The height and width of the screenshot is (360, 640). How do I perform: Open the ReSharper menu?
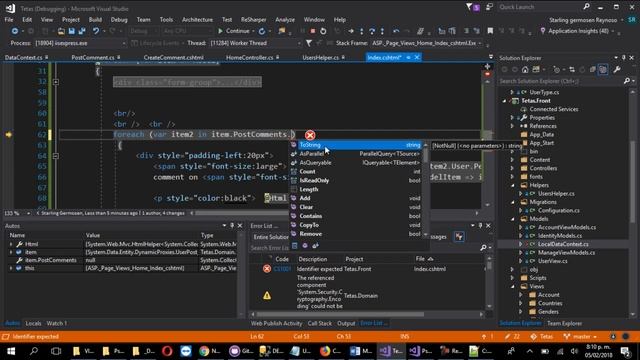pyautogui.click(x=253, y=20)
